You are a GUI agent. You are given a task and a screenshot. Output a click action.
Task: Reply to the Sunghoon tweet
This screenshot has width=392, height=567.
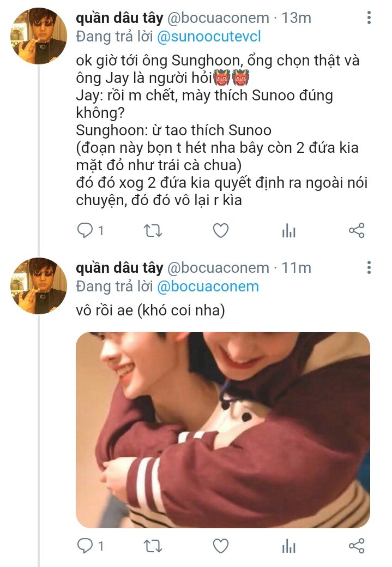(85, 231)
